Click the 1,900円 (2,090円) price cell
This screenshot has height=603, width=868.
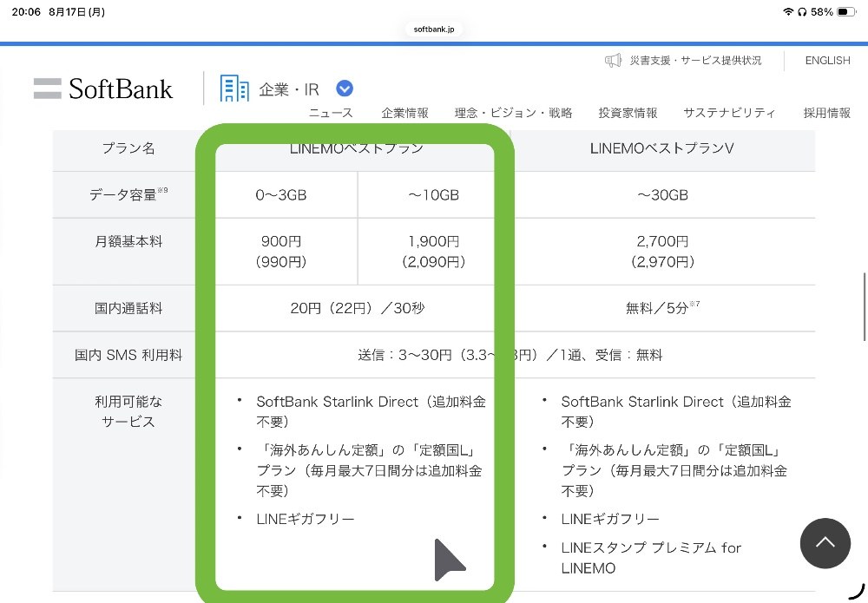[433, 252]
